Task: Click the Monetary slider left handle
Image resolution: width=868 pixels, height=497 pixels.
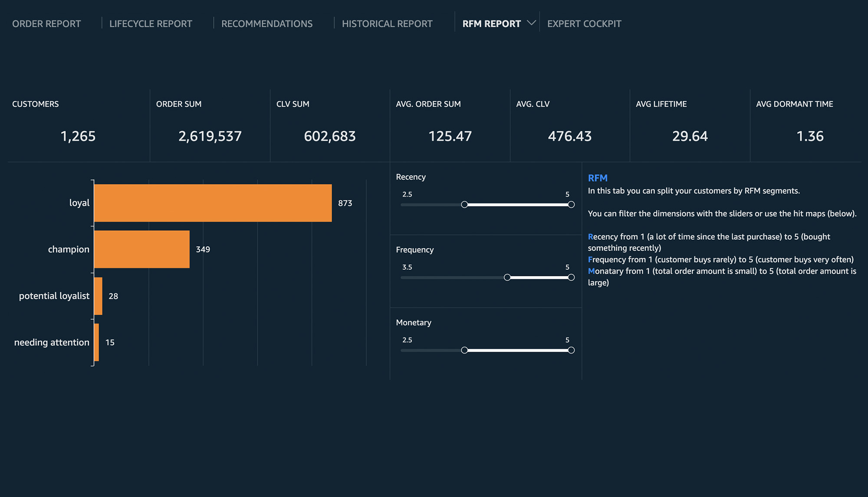Action: click(x=464, y=350)
